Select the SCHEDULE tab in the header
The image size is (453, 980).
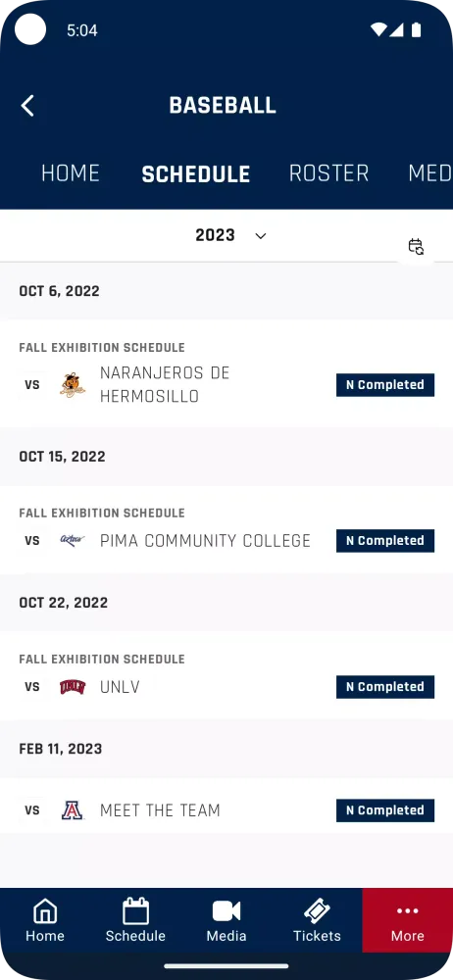196,173
